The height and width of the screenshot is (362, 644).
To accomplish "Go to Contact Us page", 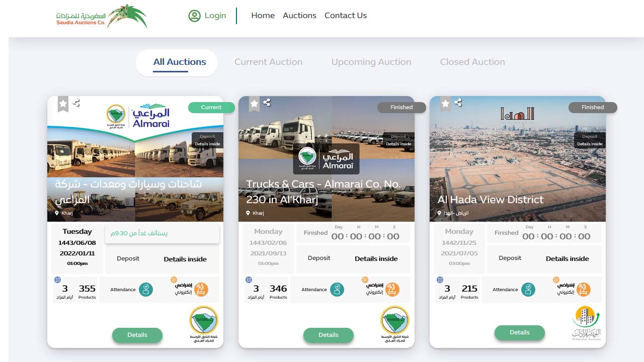I will (346, 16).
